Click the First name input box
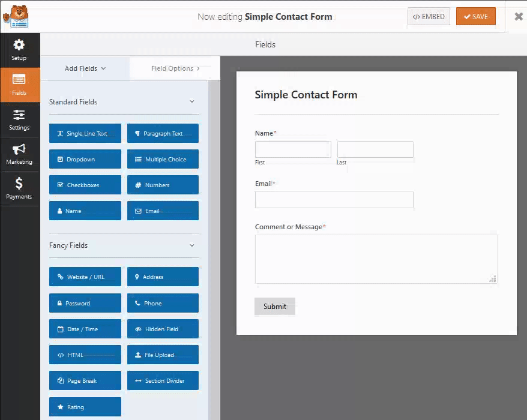 (293, 149)
